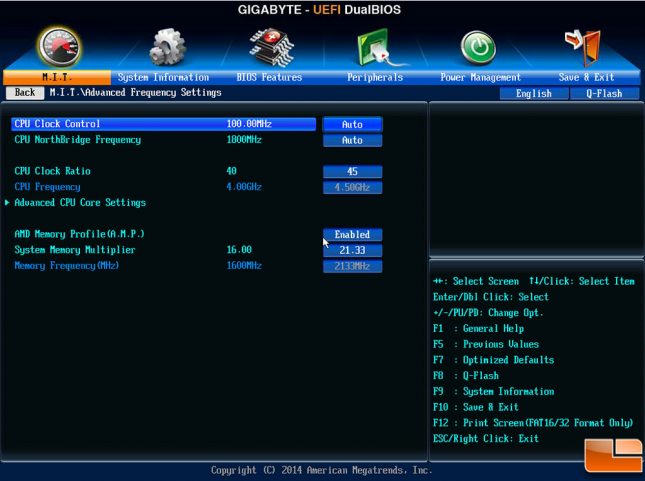This screenshot has width=645, height=481.
Task: Click the 'F8 : Q-Flash' help line
Action: coord(466,376)
